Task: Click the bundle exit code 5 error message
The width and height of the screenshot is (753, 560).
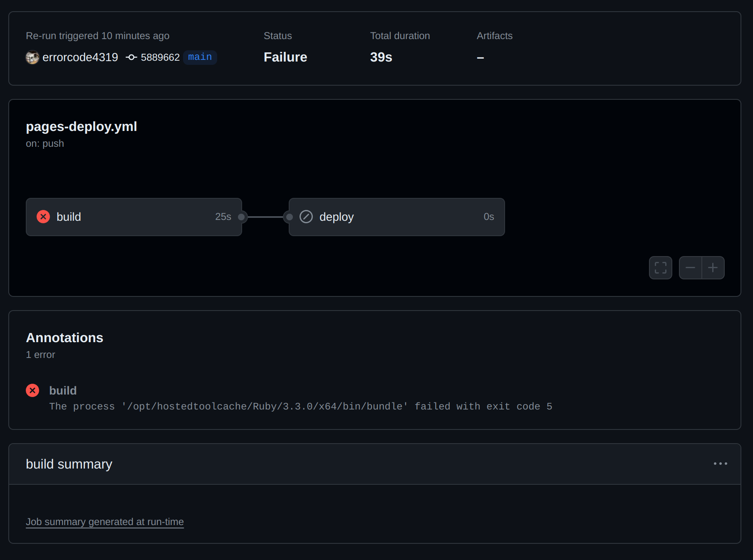Action: (301, 406)
